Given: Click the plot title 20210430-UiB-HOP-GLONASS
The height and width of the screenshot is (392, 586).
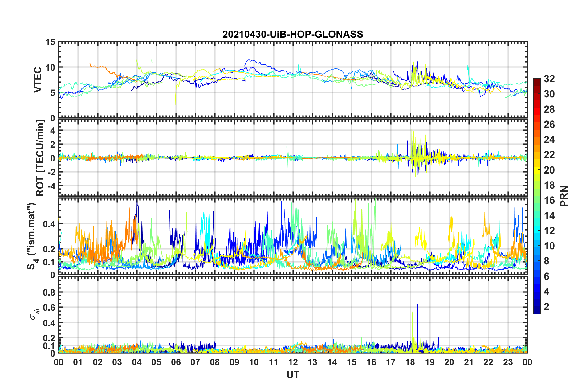Looking at the screenshot, I should [x=293, y=34].
